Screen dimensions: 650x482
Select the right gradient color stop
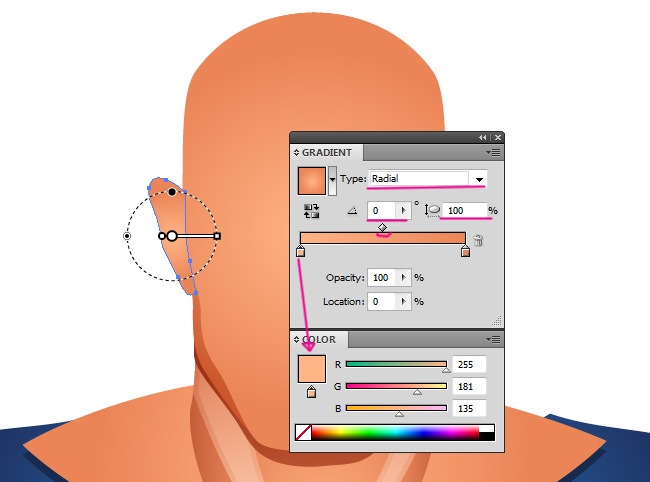click(x=465, y=251)
